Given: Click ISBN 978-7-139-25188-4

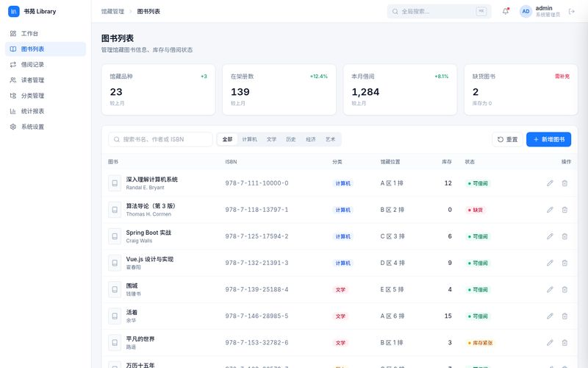Looking at the screenshot, I should click(257, 289).
